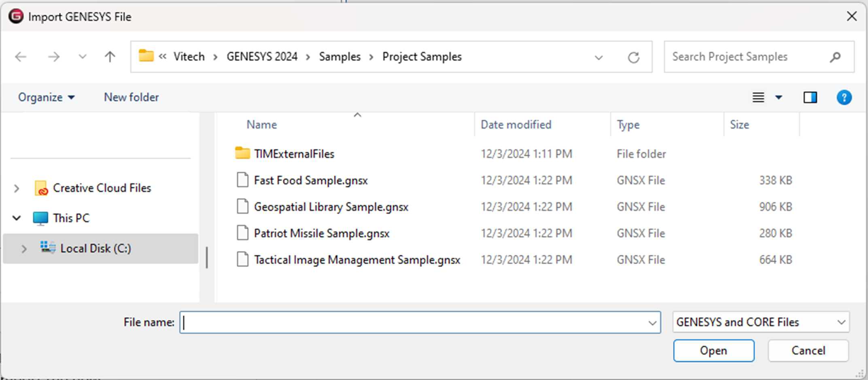
Task: Click the Samples breadcrumb in the path bar
Action: (340, 57)
